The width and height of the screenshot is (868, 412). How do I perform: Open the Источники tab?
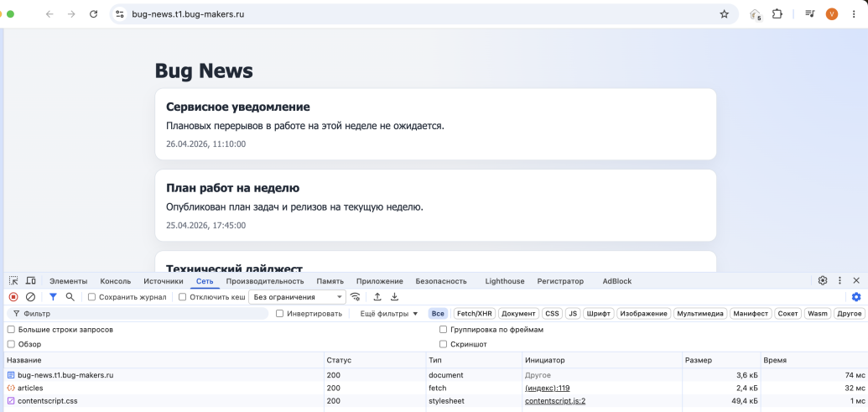click(x=164, y=281)
